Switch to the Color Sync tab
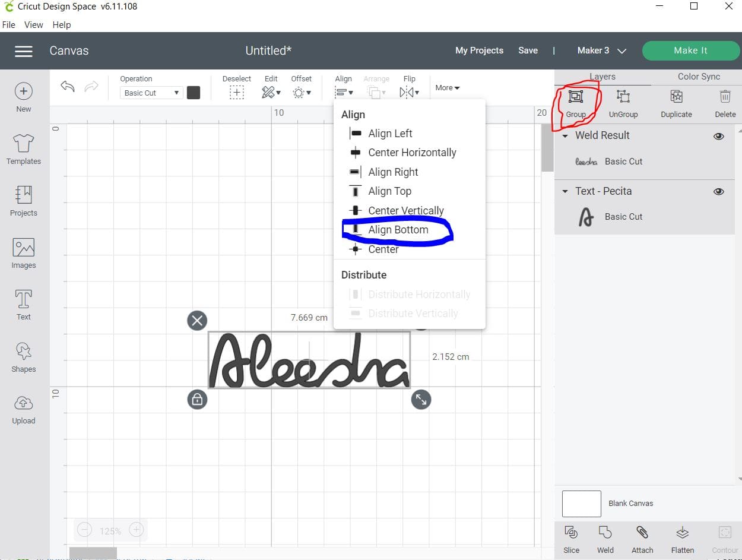This screenshot has width=742, height=560. [x=699, y=77]
